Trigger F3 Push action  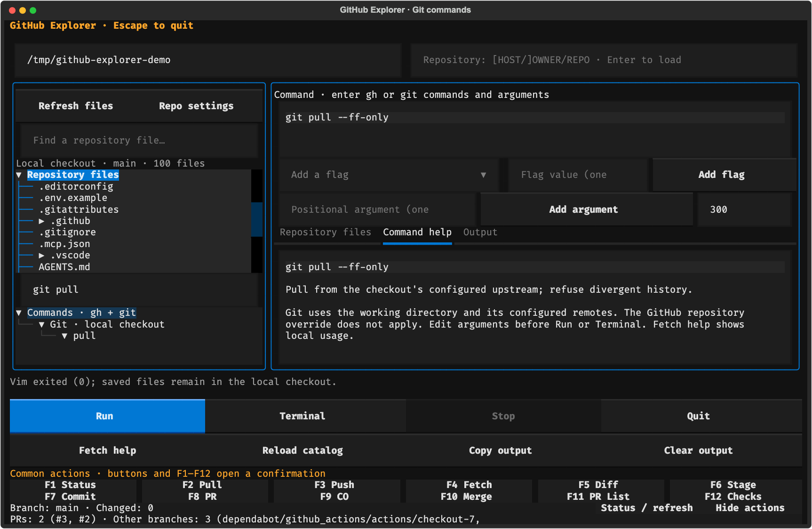pyautogui.click(x=334, y=485)
